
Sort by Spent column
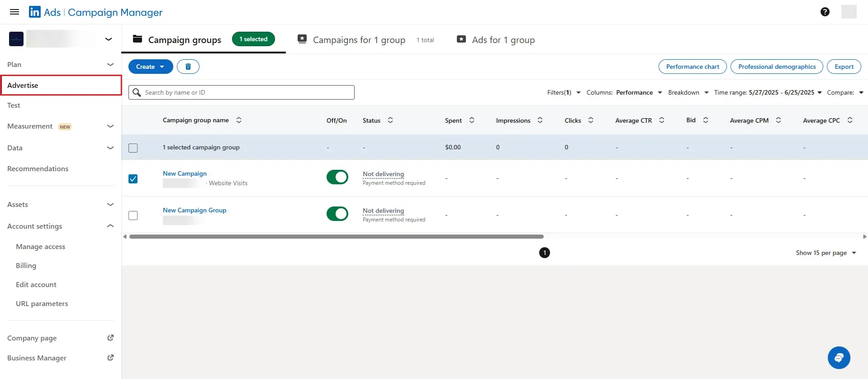(x=472, y=120)
